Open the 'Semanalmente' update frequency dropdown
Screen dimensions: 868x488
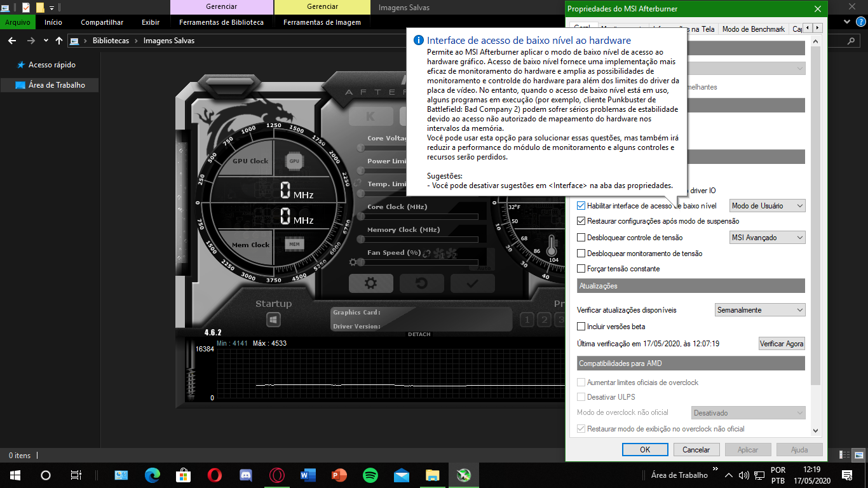tap(760, 310)
